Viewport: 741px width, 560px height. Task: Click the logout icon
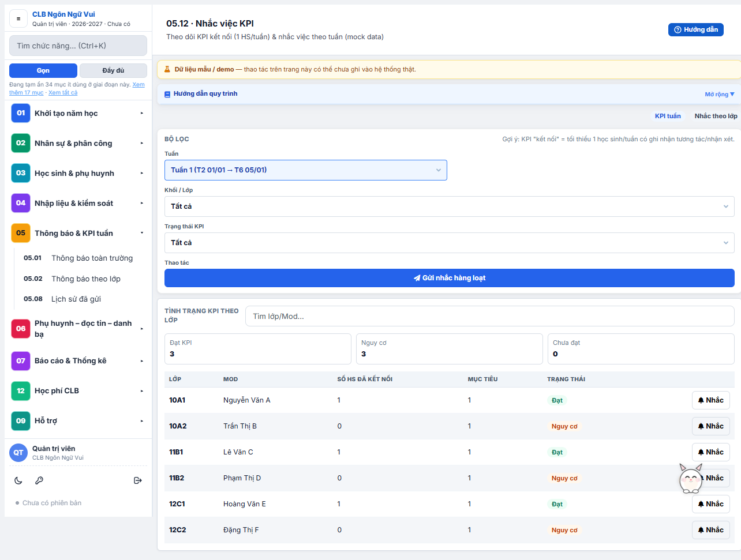pyautogui.click(x=138, y=480)
